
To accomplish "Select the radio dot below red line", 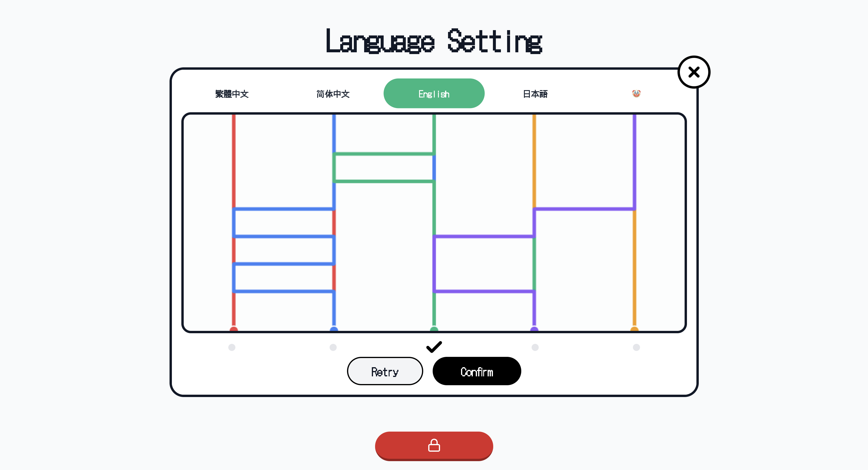I will click(232, 347).
